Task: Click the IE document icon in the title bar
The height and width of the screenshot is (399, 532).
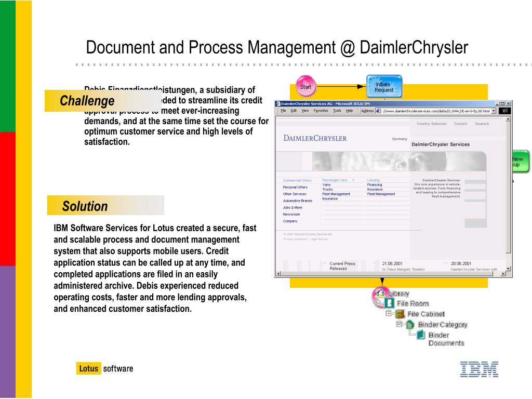Action: pyautogui.click(x=278, y=104)
